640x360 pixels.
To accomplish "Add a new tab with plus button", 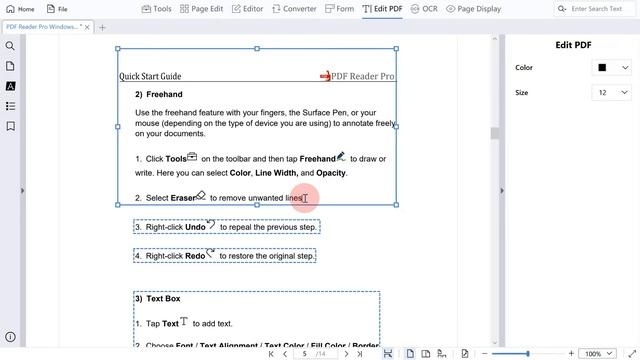I will [x=102, y=27].
